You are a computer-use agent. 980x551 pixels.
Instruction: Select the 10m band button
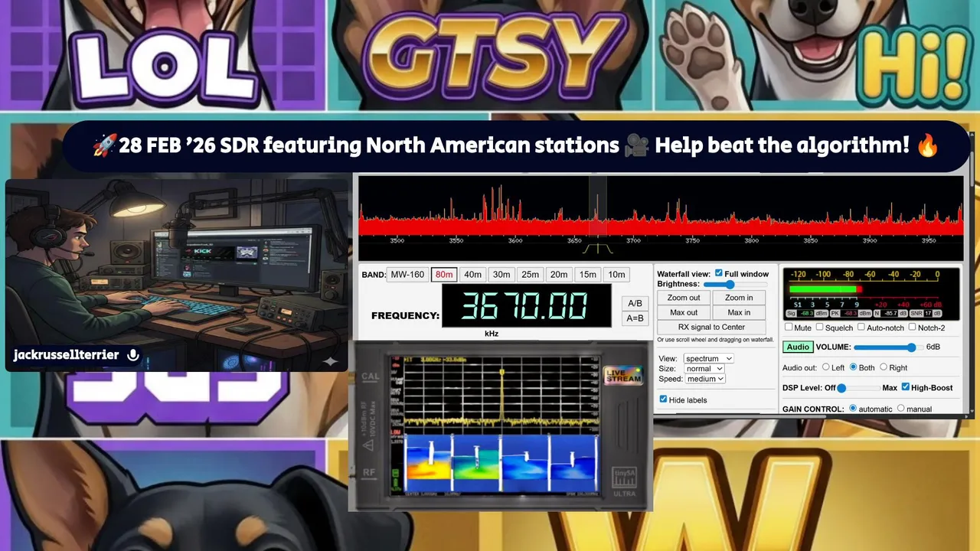click(x=616, y=275)
